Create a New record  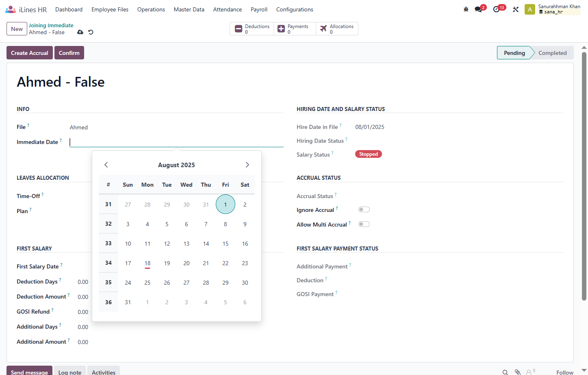pyautogui.click(x=17, y=29)
